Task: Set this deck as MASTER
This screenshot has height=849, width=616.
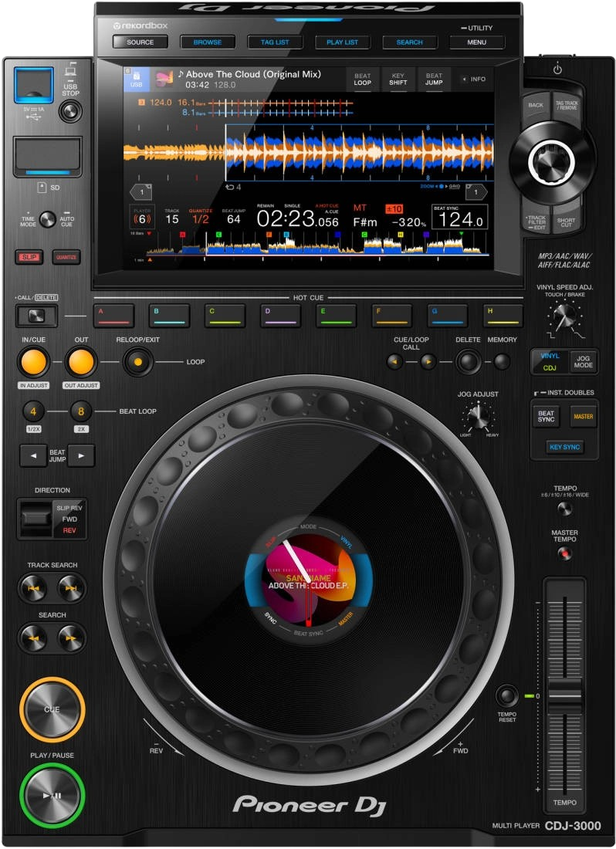Action: (x=583, y=416)
